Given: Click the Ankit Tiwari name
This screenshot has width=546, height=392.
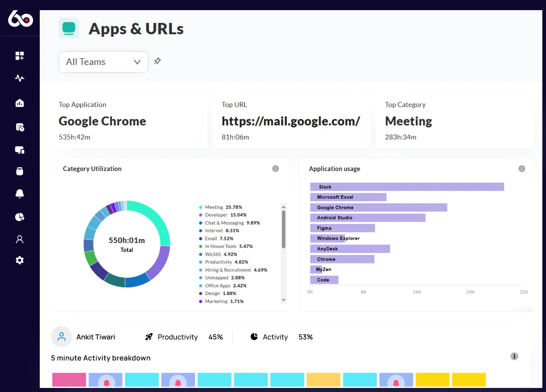Looking at the screenshot, I should [96, 337].
